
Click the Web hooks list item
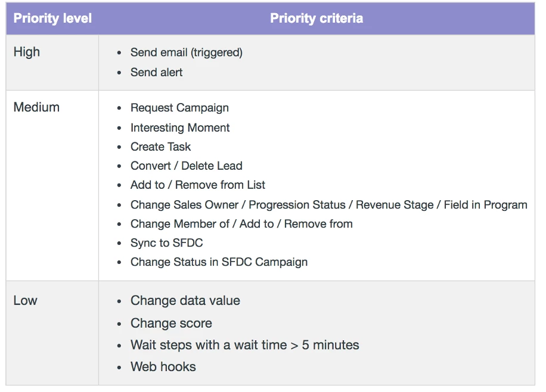coord(163,367)
